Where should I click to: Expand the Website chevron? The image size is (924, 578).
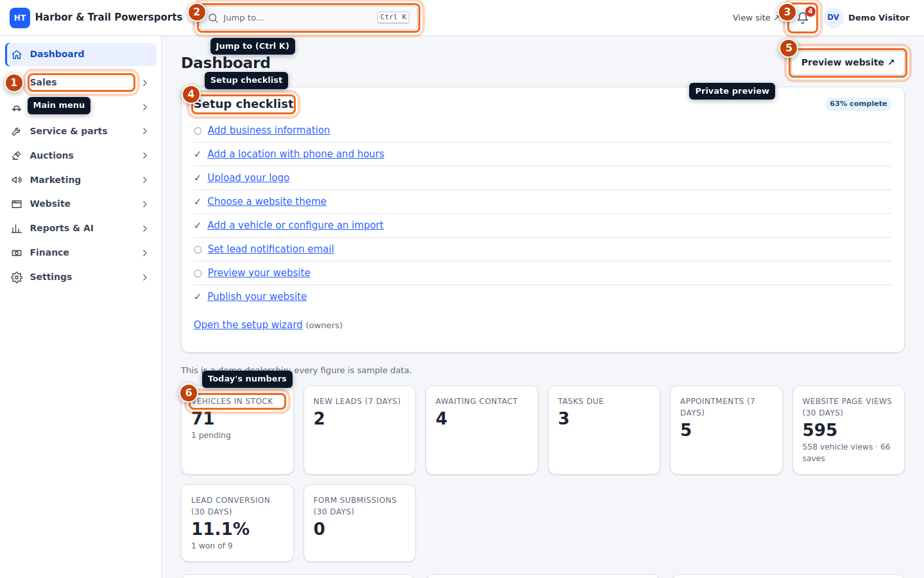click(x=145, y=204)
